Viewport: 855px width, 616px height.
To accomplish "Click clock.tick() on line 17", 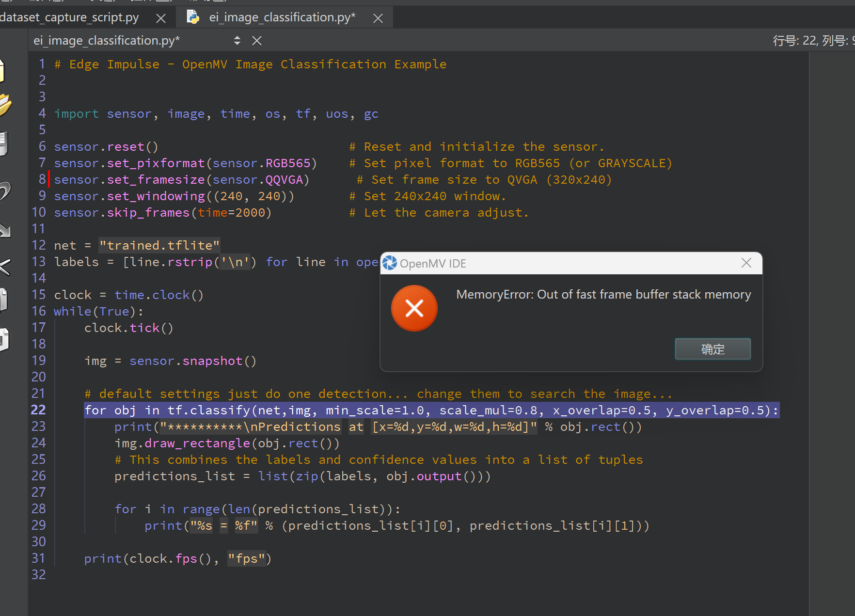I will click(129, 328).
